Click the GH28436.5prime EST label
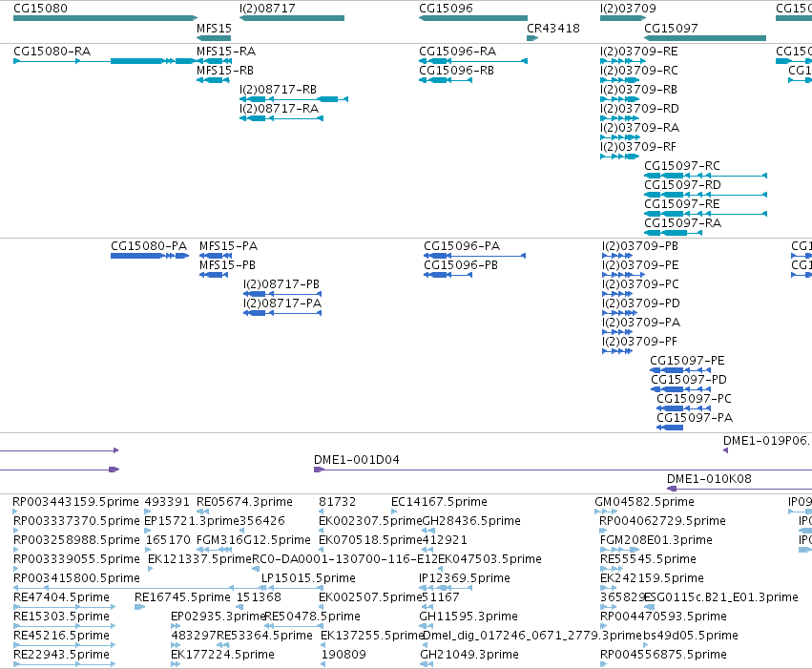 tap(471, 521)
